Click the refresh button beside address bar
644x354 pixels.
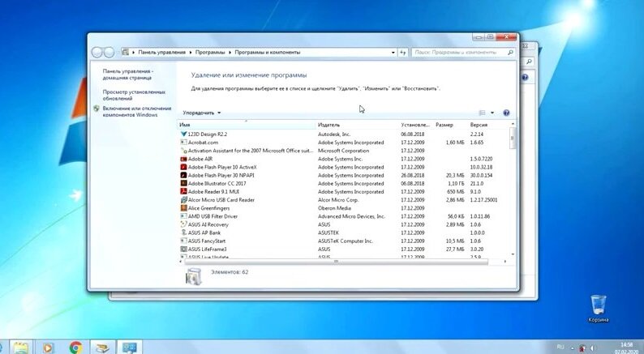(x=403, y=53)
